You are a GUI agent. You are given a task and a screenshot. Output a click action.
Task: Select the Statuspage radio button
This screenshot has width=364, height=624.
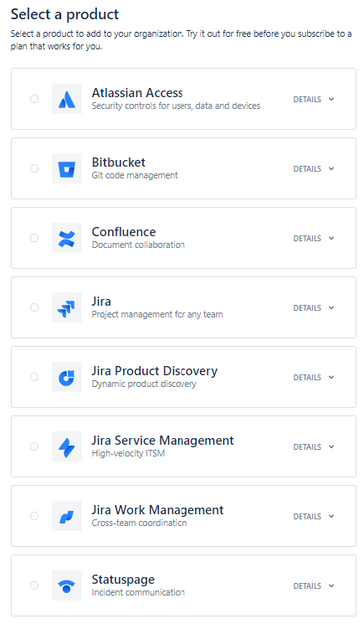click(34, 585)
